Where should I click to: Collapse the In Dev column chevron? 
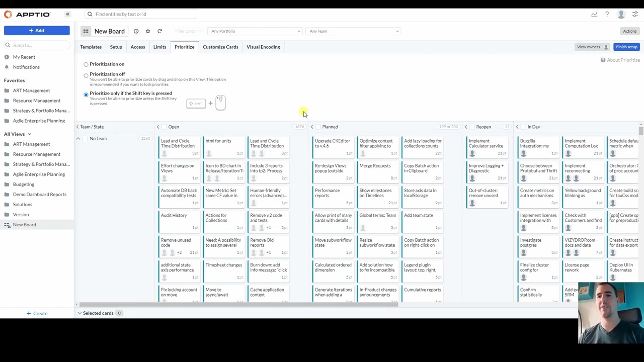tap(517, 127)
